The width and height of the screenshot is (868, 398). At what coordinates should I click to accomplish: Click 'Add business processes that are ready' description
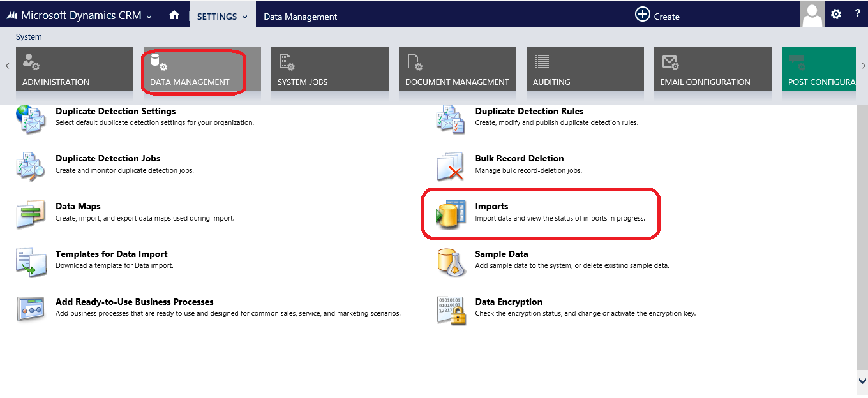(228, 313)
